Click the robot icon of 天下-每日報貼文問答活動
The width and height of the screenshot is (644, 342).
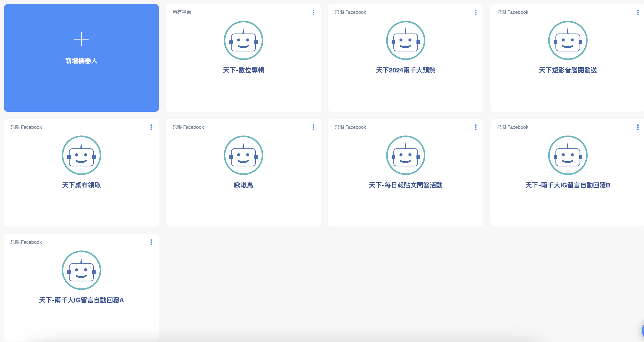tap(406, 155)
